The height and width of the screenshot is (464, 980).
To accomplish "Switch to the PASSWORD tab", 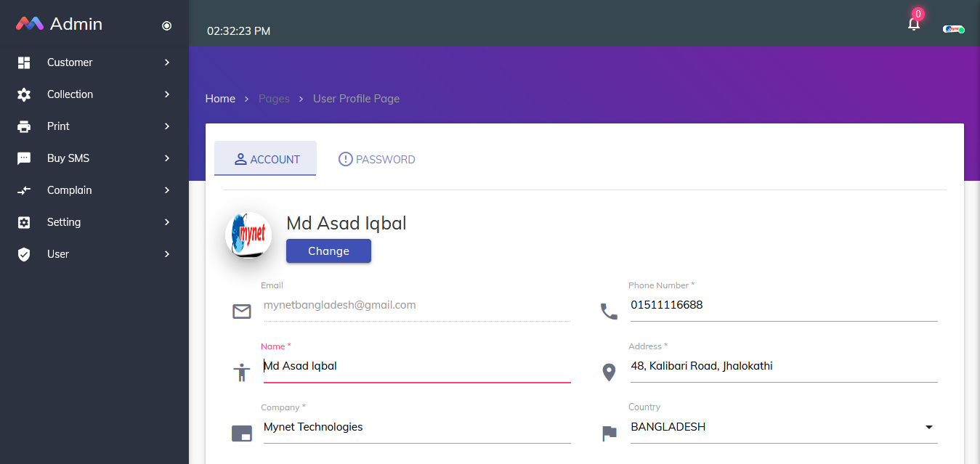I will pos(377,159).
